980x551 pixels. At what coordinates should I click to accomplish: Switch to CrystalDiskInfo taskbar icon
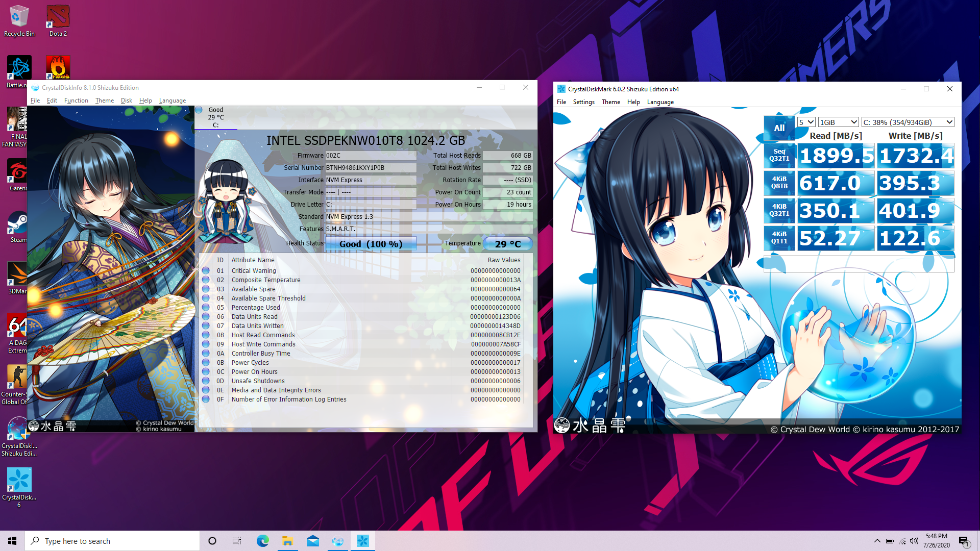[x=338, y=541]
